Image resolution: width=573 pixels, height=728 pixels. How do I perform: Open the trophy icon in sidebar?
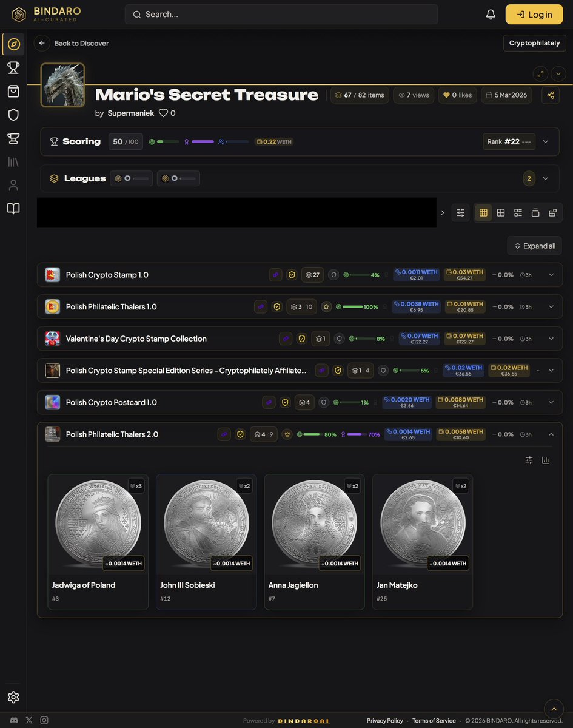13,67
